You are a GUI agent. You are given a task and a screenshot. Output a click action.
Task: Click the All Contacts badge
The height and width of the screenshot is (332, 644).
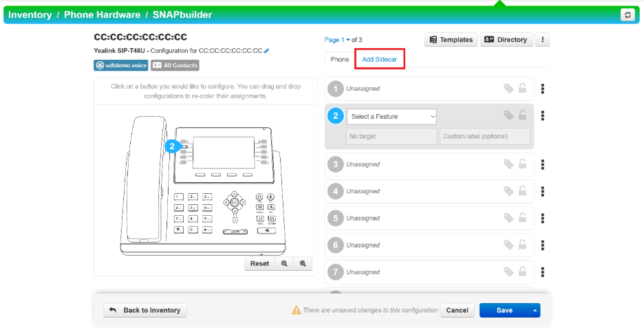[x=175, y=65]
